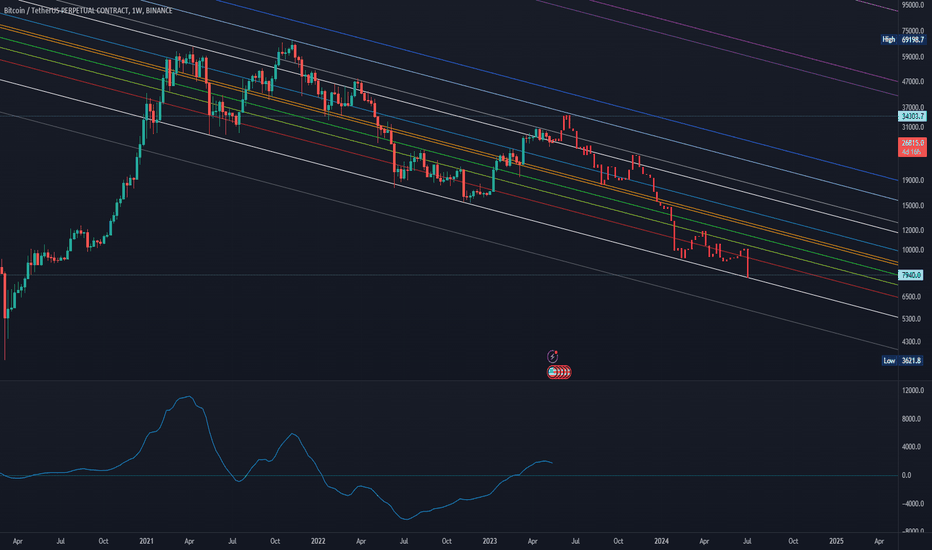The width and height of the screenshot is (932, 550).
Task: Select the 7940.0 horizontal-line price label
Action: point(911,275)
